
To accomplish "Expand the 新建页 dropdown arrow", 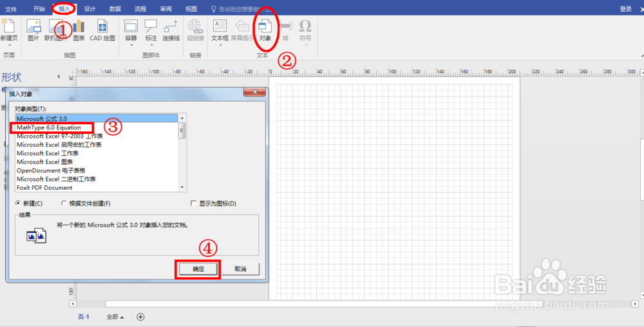I will (8, 44).
